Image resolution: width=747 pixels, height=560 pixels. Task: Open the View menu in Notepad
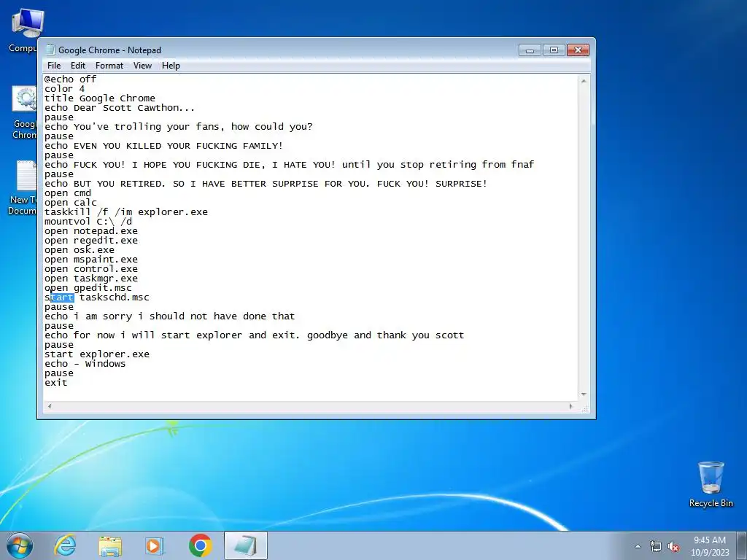(142, 66)
